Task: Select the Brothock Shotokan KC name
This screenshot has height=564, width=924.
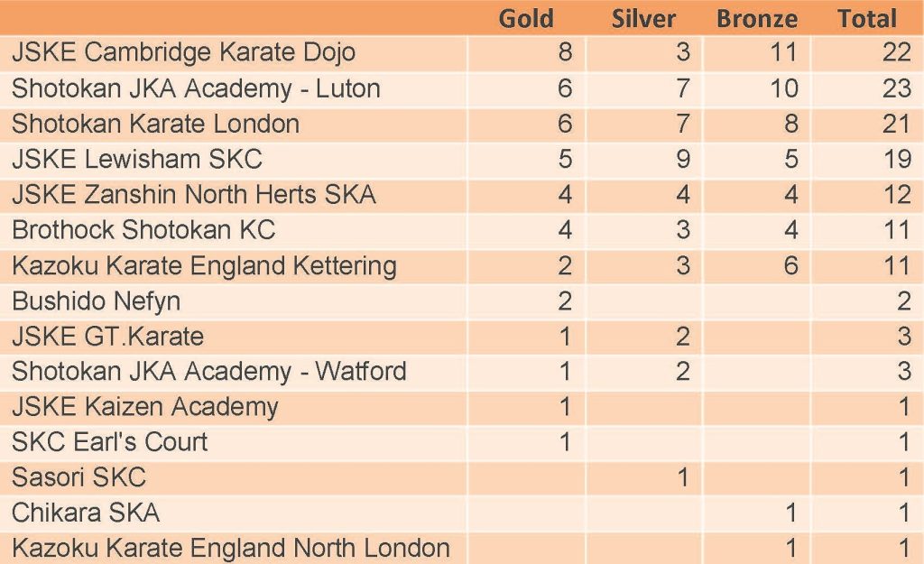Action: coord(143,229)
